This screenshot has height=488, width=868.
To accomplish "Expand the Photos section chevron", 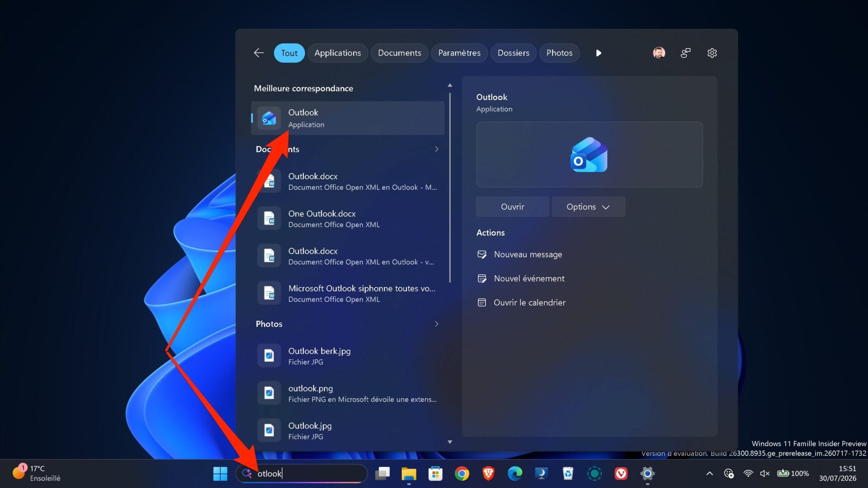I will point(436,324).
